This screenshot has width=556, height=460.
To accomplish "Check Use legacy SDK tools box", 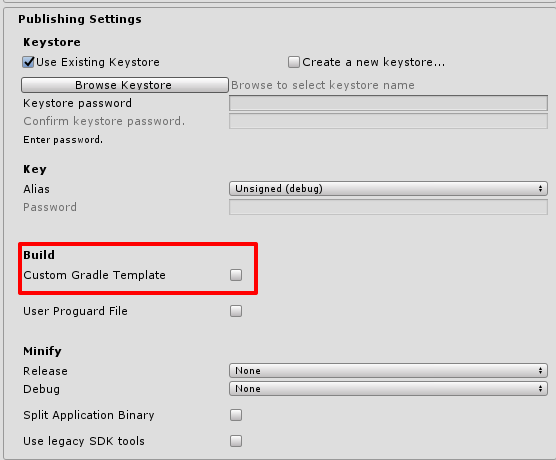I will tap(236, 441).
